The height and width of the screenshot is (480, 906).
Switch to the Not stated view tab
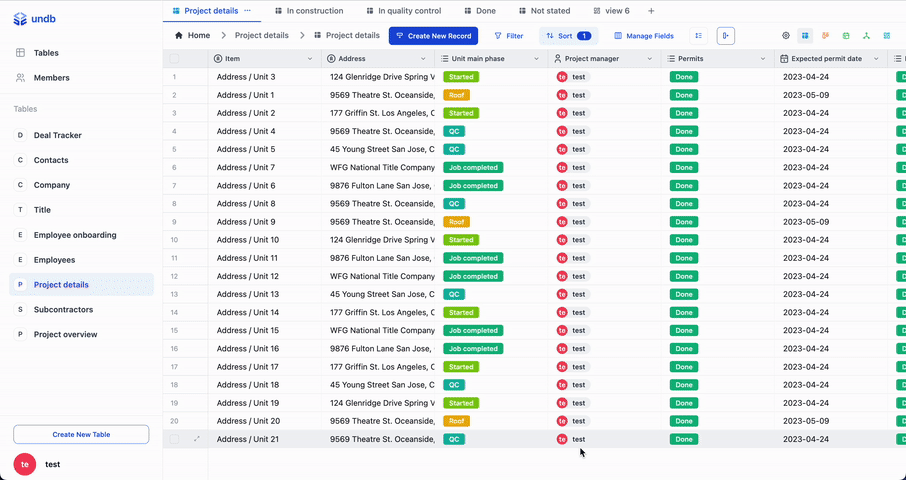pyautogui.click(x=544, y=11)
